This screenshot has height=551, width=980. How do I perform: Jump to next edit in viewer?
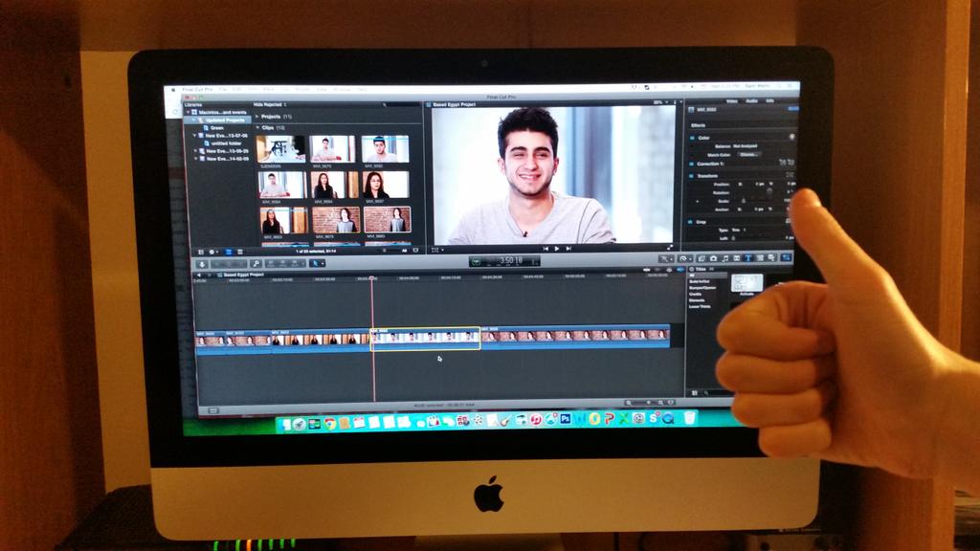[568, 249]
